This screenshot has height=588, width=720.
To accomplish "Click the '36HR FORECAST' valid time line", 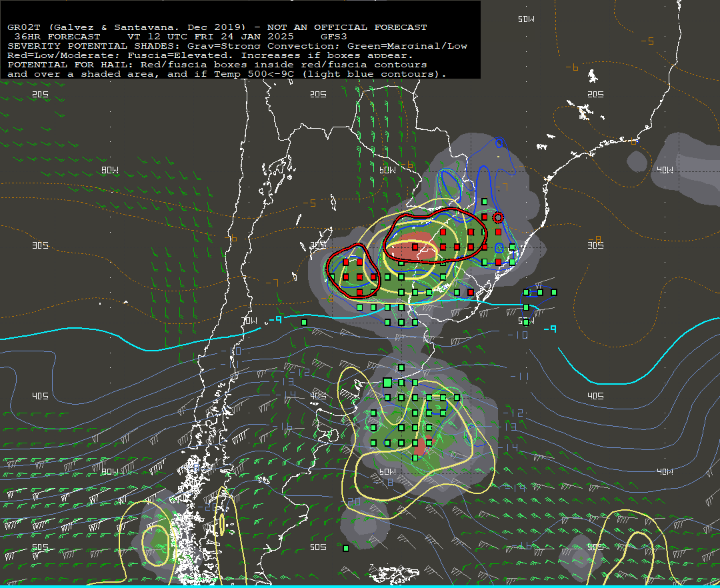I will pyautogui.click(x=181, y=36).
